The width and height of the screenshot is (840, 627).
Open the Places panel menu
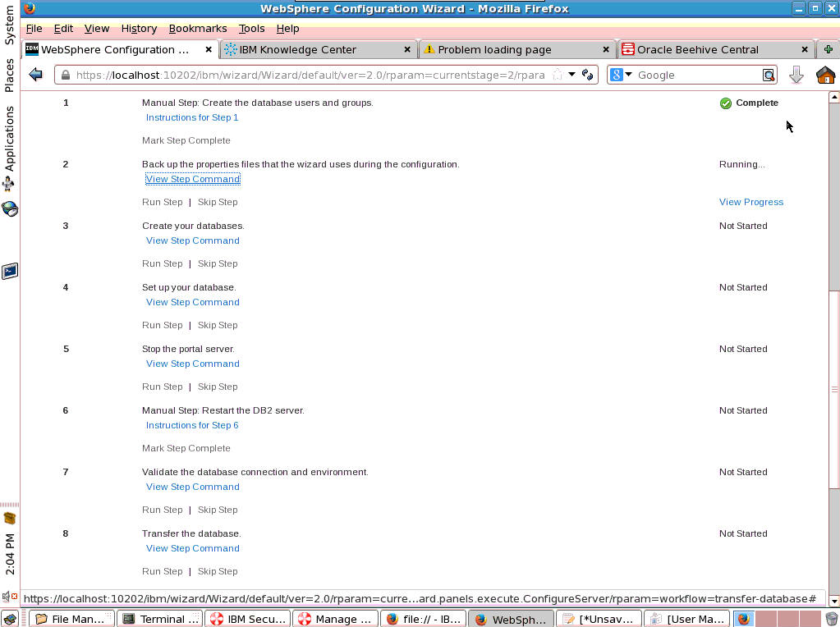[x=10, y=75]
